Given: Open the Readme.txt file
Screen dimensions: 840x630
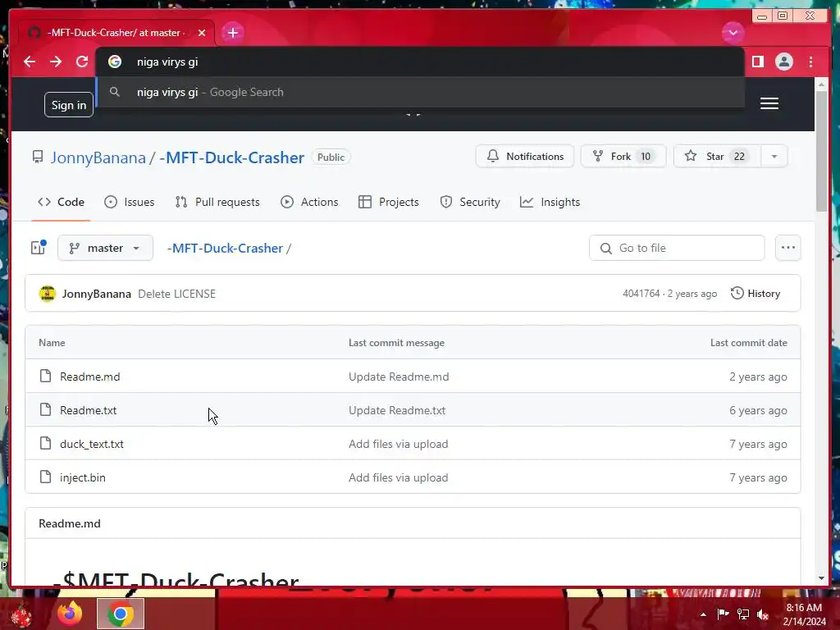Looking at the screenshot, I should click(89, 410).
